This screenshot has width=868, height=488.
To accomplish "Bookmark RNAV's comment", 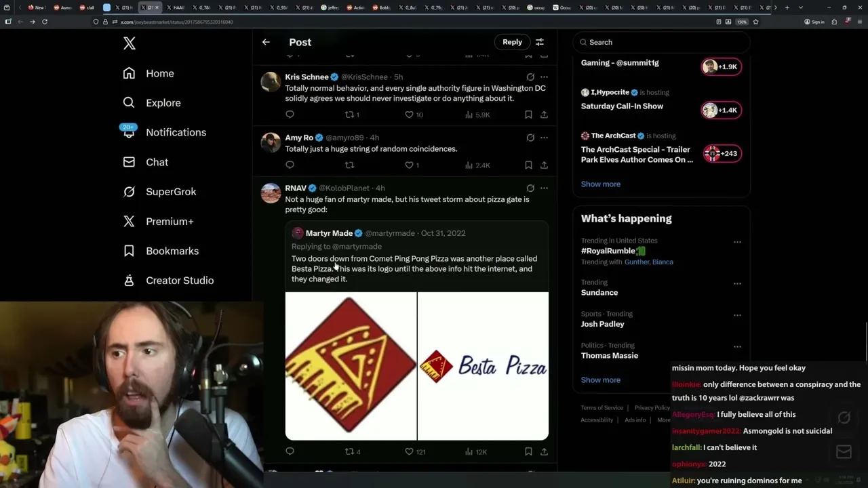I will [528, 451].
